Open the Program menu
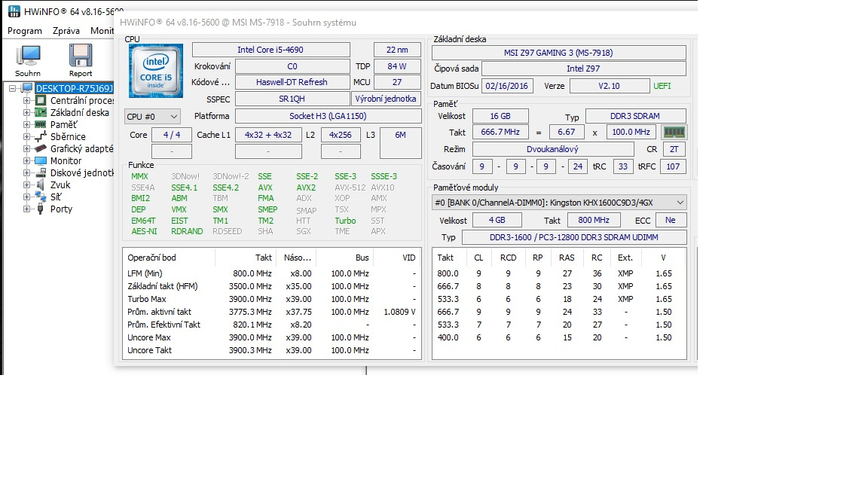The height and width of the screenshot is (488, 868). (24, 31)
